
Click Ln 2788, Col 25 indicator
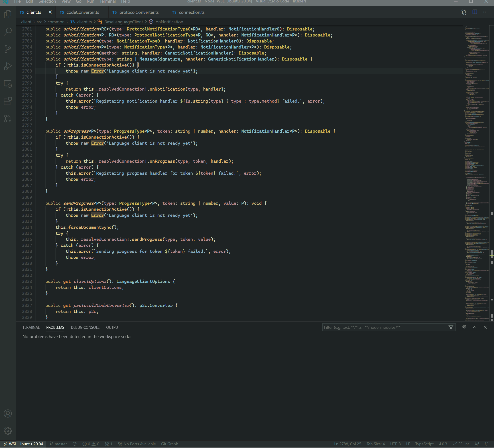[x=348, y=444]
